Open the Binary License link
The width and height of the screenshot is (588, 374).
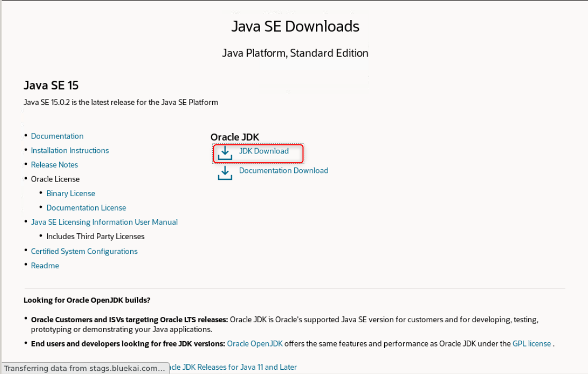point(70,194)
